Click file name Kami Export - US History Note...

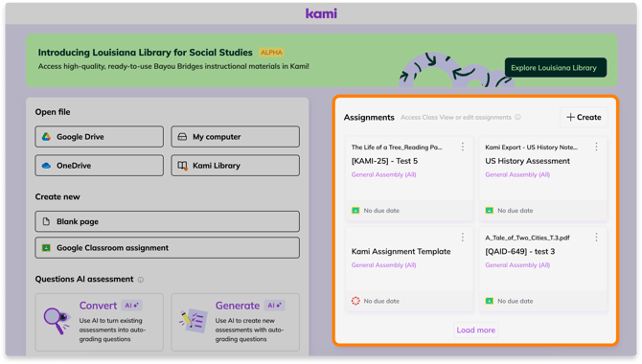point(532,147)
